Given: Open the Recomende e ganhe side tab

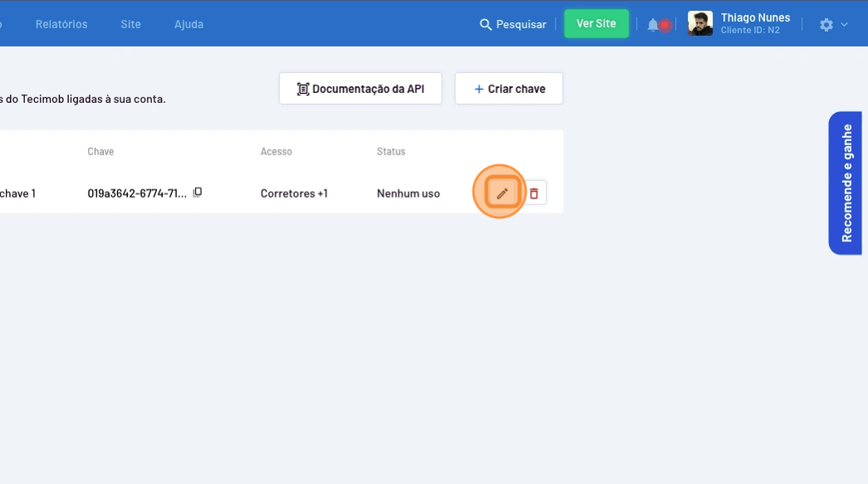Looking at the screenshot, I should point(846,183).
